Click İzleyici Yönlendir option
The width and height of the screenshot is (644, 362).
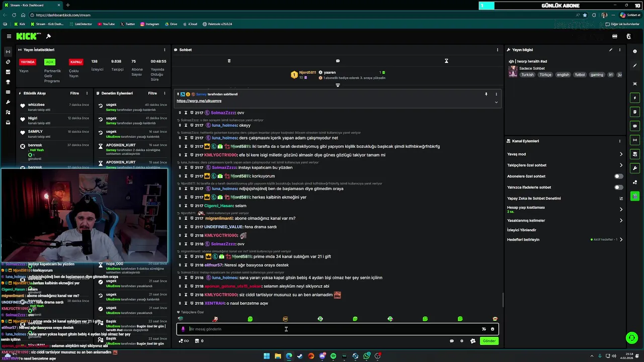(x=522, y=230)
